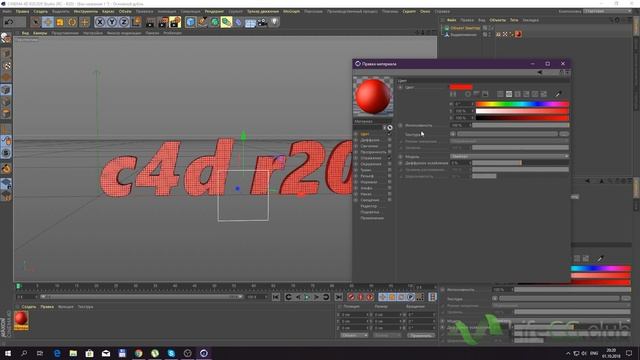640x360 pixels.
Task: Open Windows Start menu
Action: click(x=8, y=353)
